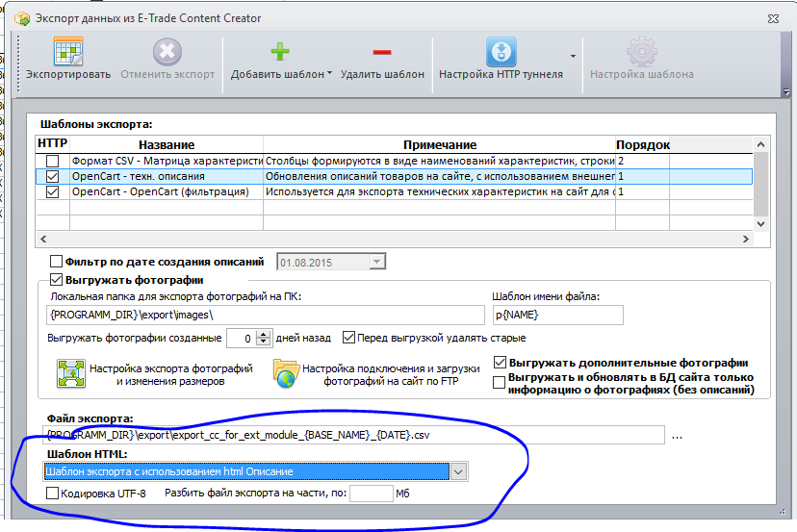Toggle Выгружать дополнительные фотографии checkbox
Screen dimensions: 797x532
click(500, 363)
